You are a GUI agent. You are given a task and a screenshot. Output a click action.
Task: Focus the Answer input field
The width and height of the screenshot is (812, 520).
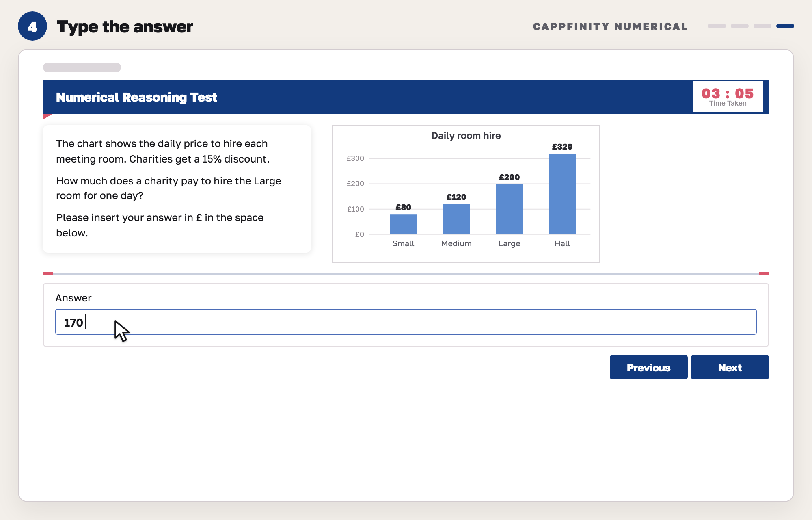click(x=406, y=322)
